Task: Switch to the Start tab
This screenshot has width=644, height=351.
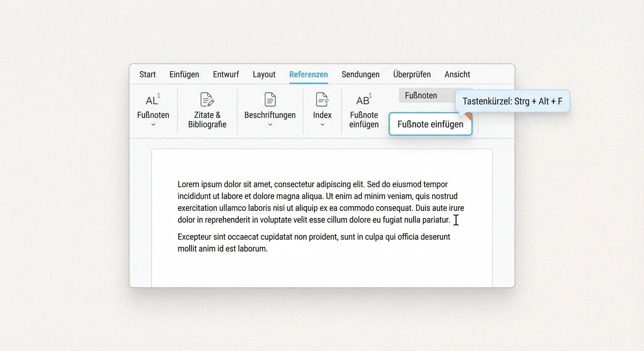Action: (147, 75)
